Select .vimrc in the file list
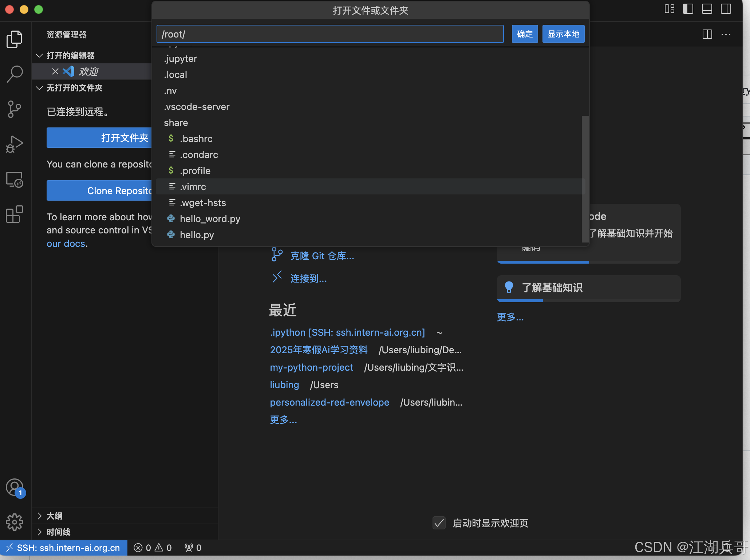750x560 pixels. point(193,187)
